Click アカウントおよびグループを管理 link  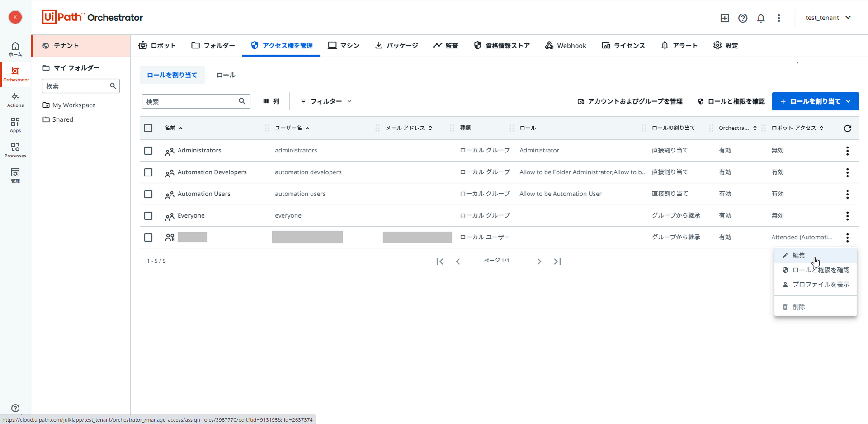coord(630,101)
